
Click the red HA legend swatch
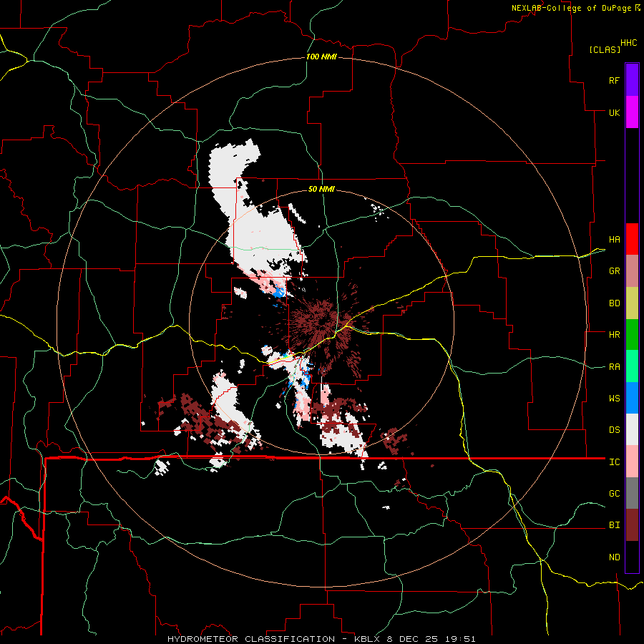[x=632, y=239]
